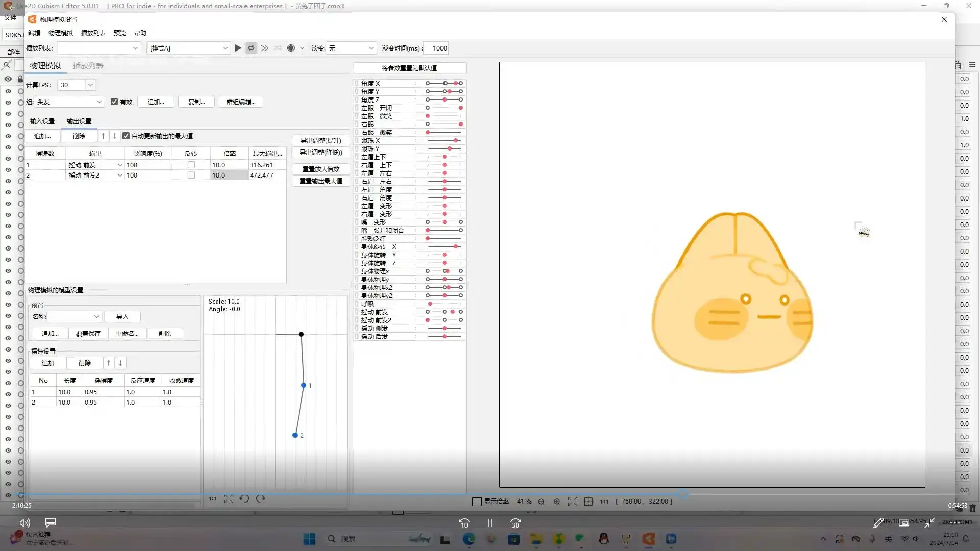Switch to the 输入设置 tab
The image size is (980, 551).
click(42, 121)
